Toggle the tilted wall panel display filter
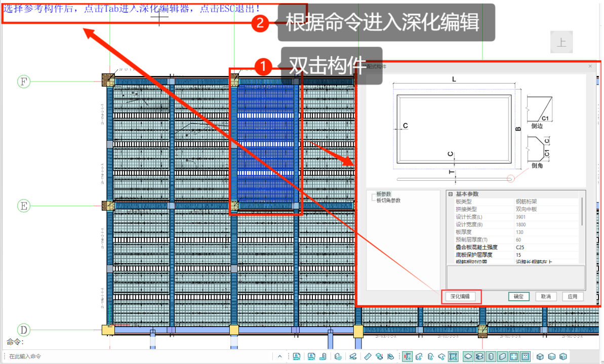The image size is (604, 364). pos(502,357)
